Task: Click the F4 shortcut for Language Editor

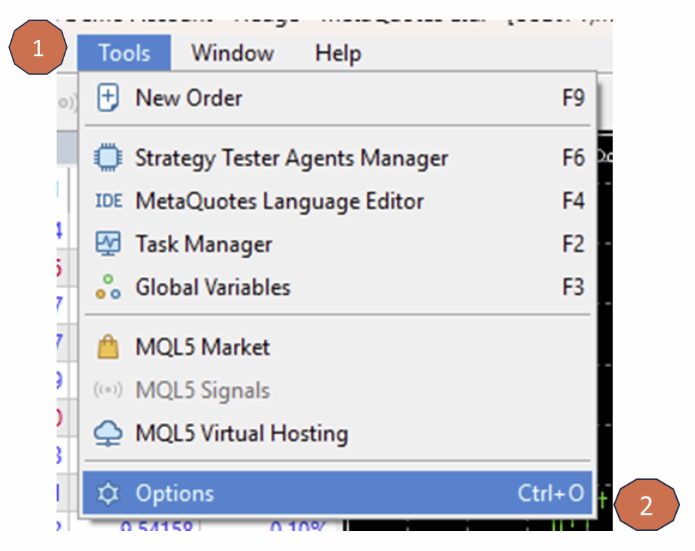Action: (573, 201)
